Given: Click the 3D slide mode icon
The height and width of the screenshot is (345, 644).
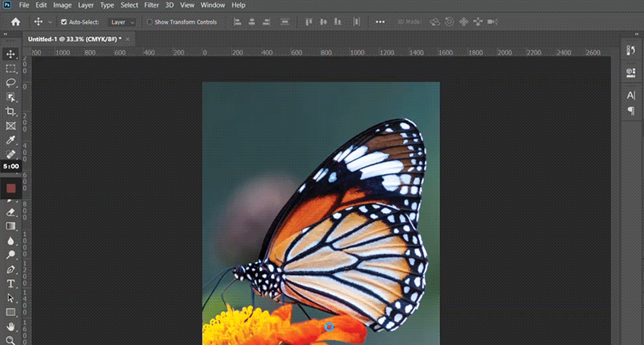Looking at the screenshot, I should (x=477, y=22).
